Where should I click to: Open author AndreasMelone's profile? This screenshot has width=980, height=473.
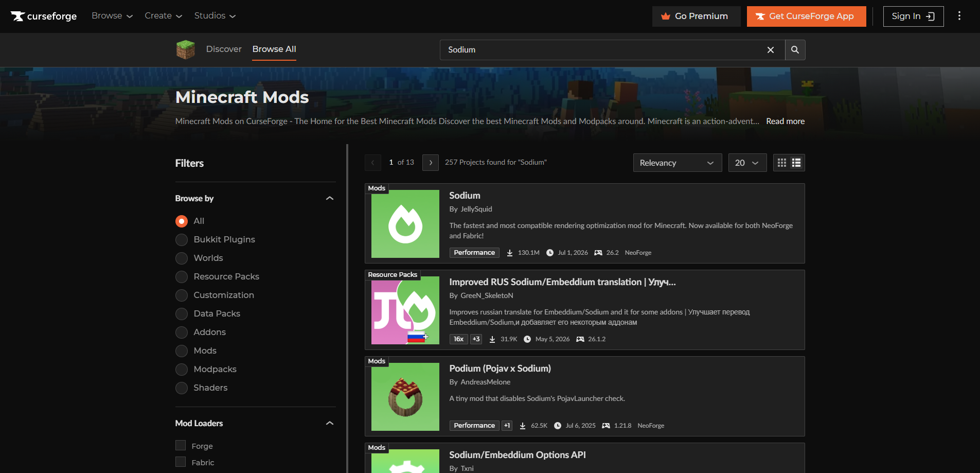tap(486, 382)
